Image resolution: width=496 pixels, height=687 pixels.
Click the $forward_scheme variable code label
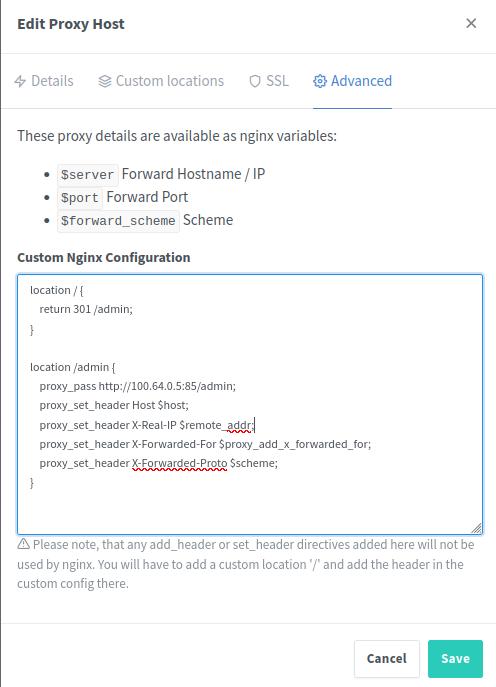coord(118,220)
